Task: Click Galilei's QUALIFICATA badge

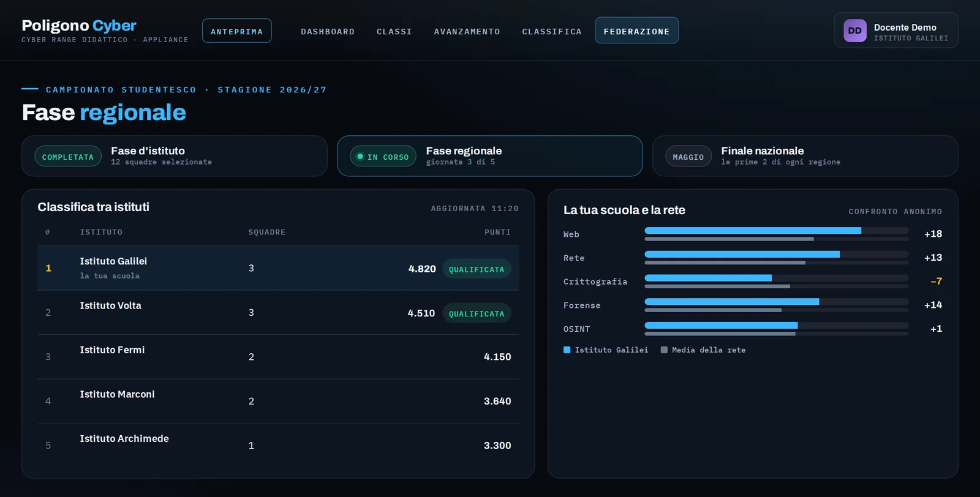Action: coord(477,269)
